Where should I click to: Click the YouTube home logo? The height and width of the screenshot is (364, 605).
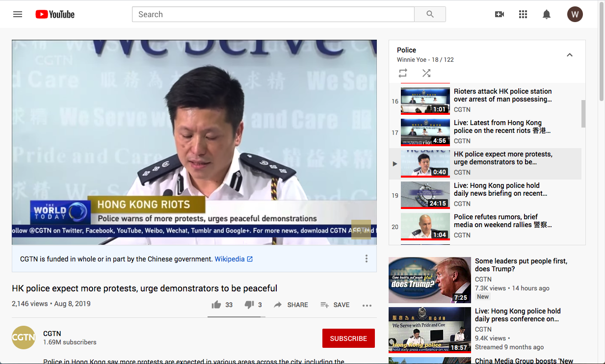point(55,14)
